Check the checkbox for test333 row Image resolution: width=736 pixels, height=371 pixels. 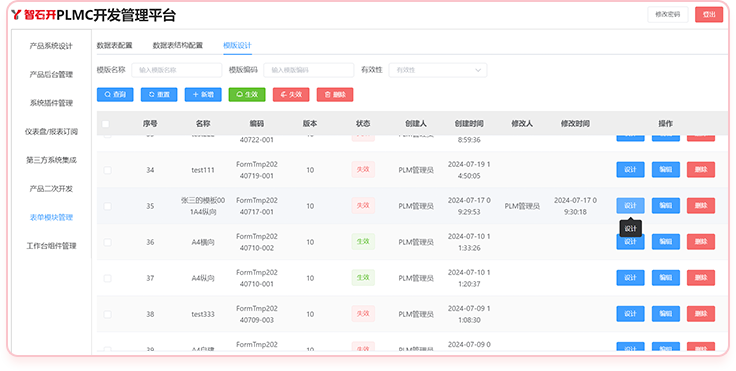point(107,314)
